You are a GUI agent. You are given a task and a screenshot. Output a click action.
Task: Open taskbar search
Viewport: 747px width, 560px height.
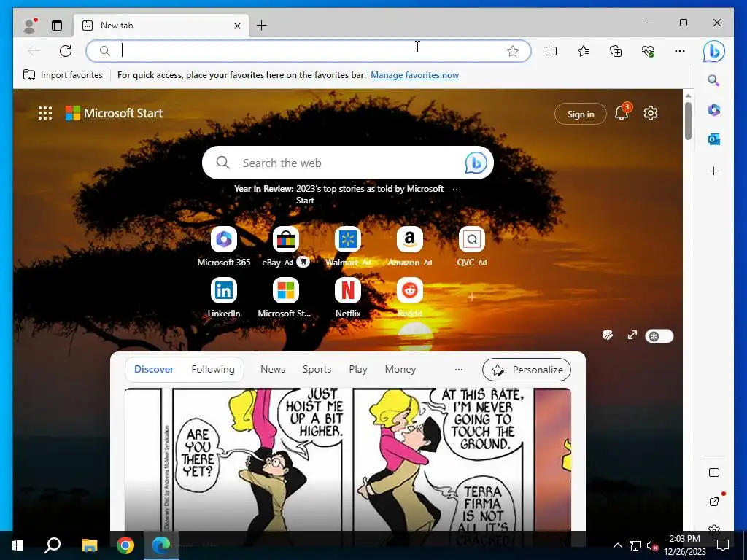coord(53,545)
